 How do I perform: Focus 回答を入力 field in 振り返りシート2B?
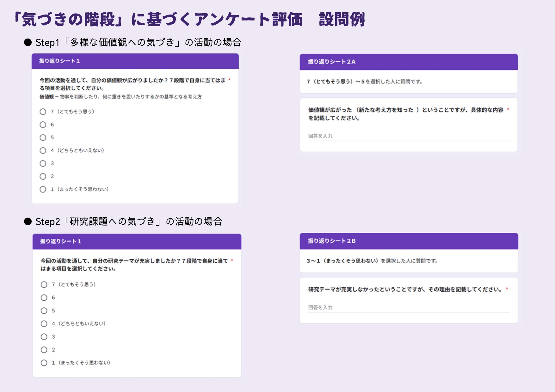(x=408, y=307)
